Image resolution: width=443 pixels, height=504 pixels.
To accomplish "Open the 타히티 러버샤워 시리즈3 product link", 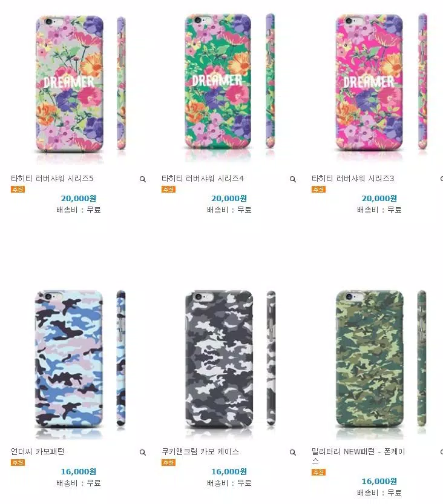I will point(353,178).
